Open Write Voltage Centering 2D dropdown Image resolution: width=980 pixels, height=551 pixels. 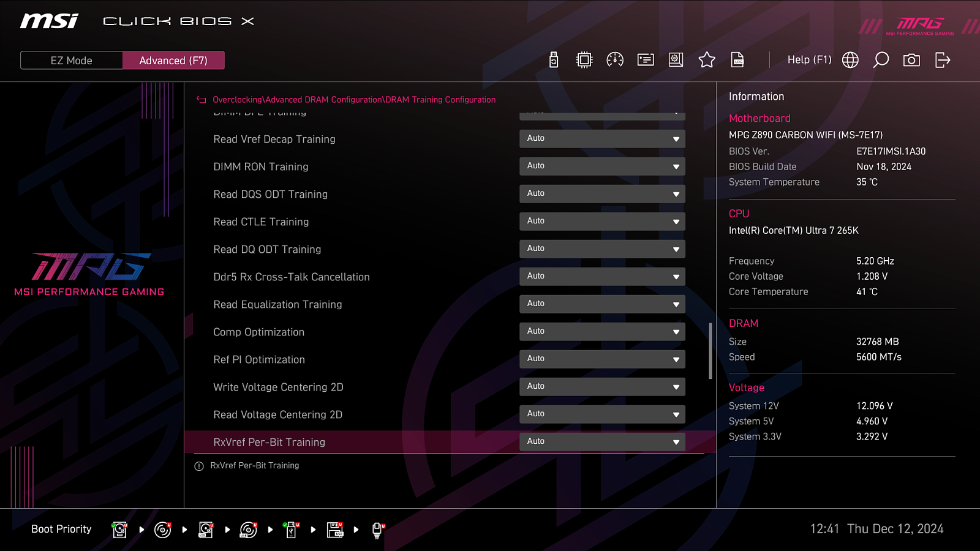[602, 387]
